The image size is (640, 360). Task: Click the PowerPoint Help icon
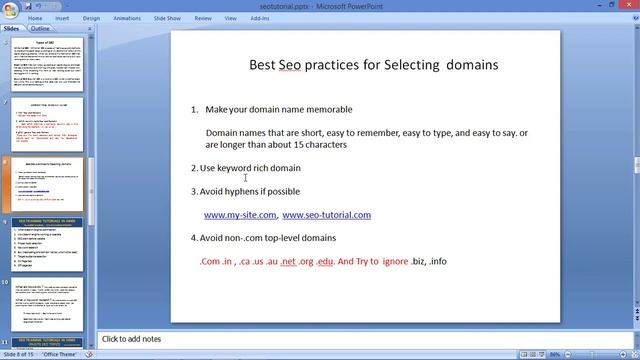tap(635, 18)
